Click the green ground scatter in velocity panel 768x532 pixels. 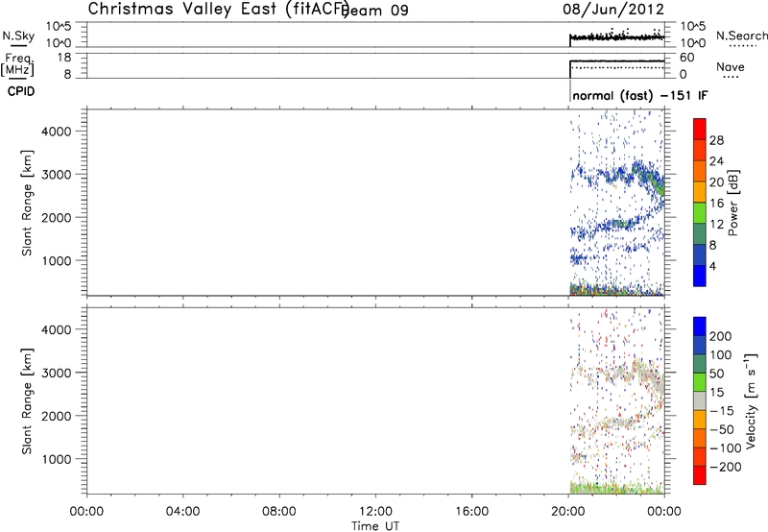[617, 488]
